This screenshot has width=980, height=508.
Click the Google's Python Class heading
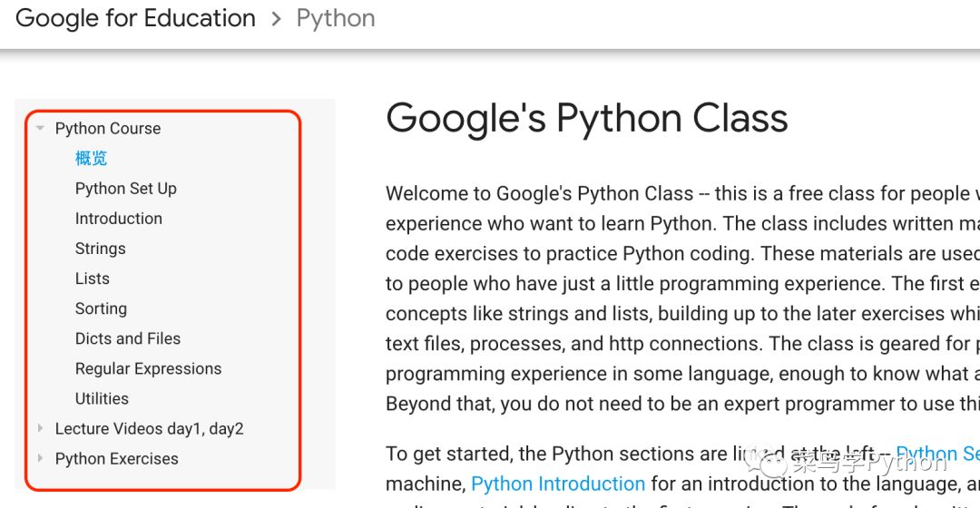point(587,119)
